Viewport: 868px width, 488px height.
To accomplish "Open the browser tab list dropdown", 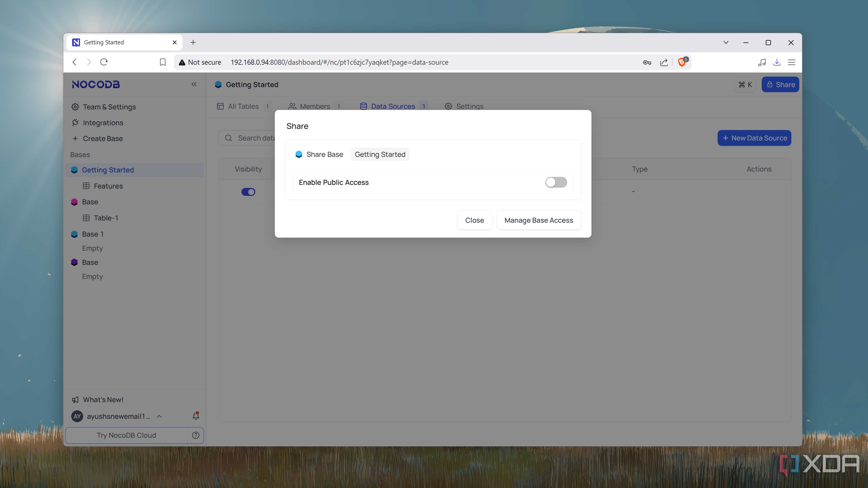I will (x=726, y=42).
